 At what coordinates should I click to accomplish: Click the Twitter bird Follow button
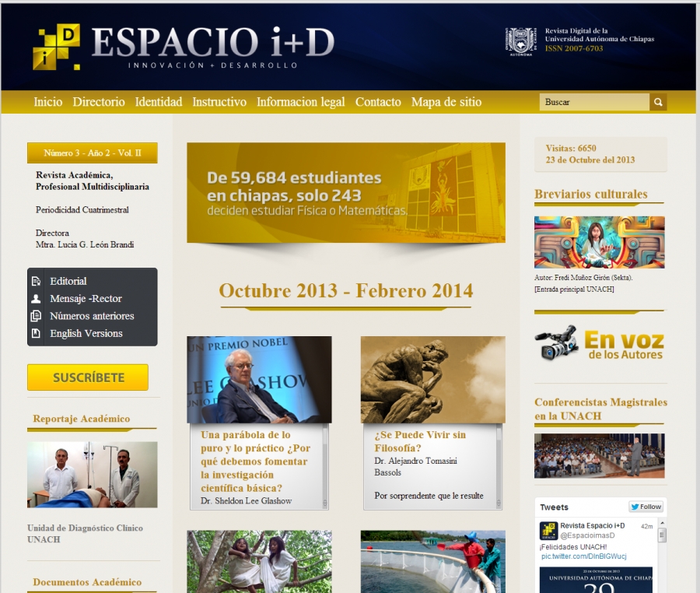pyautogui.click(x=646, y=507)
